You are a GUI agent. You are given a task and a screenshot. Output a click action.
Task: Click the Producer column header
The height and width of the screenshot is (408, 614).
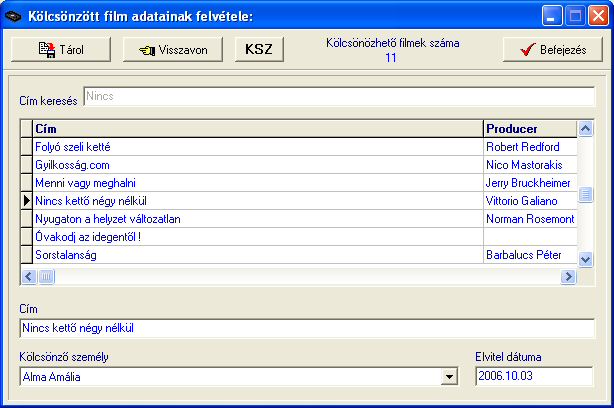531,129
